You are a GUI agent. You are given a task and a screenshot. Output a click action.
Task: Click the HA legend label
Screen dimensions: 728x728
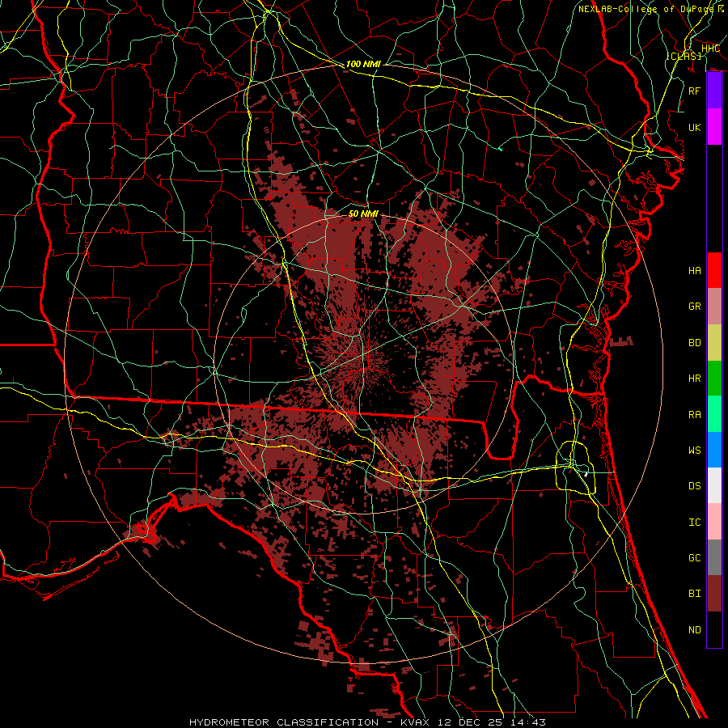pyautogui.click(x=694, y=271)
